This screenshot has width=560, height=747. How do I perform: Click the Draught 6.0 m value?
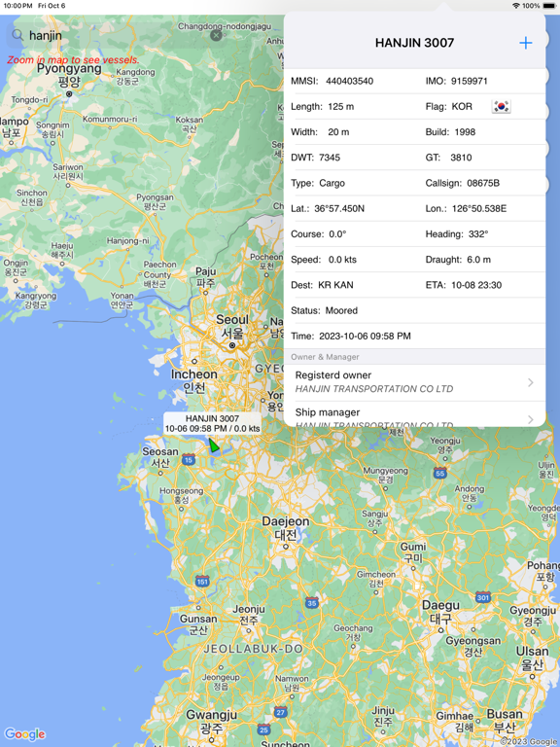[477, 260]
